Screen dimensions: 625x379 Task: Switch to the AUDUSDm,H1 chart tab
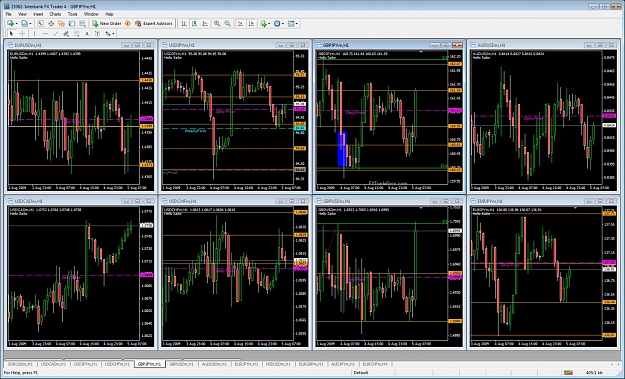(214, 364)
